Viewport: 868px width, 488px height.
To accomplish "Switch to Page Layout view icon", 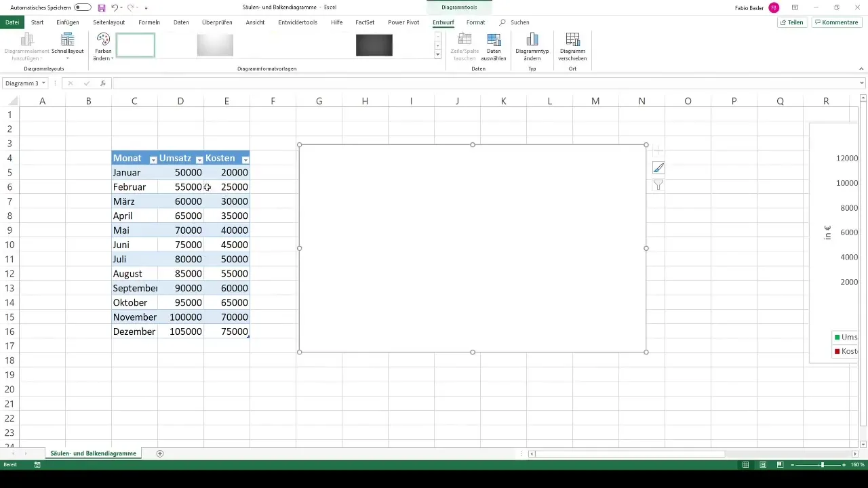I will [x=763, y=465].
